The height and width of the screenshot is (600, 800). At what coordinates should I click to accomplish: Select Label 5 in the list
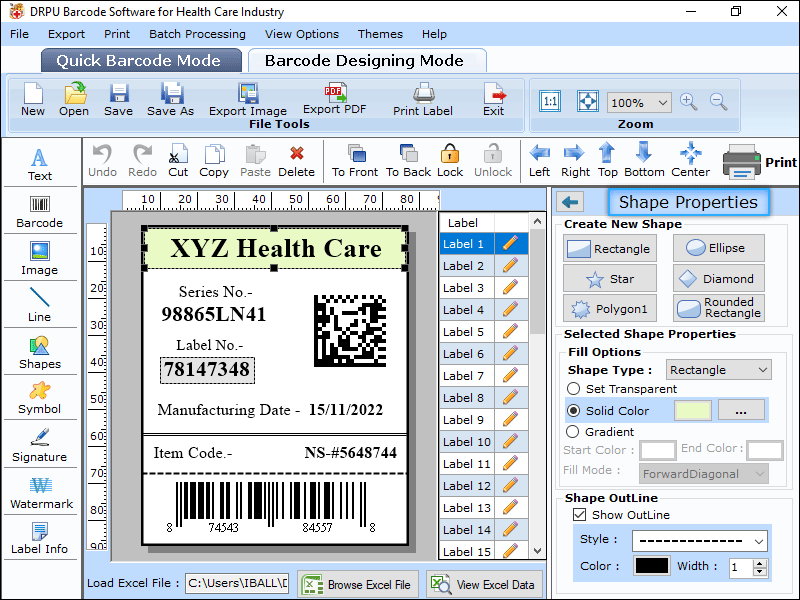pyautogui.click(x=466, y=332)
